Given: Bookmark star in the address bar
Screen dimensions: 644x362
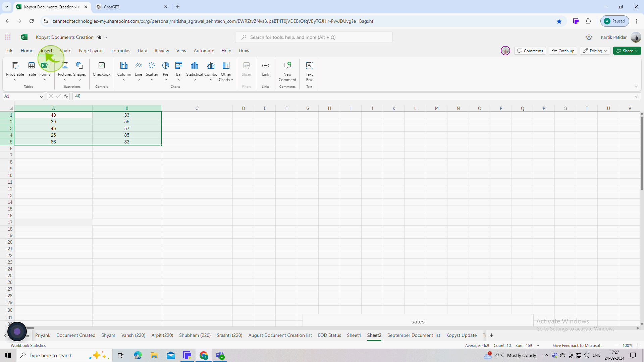Looking at the screenshot, I should pos(559,21).
